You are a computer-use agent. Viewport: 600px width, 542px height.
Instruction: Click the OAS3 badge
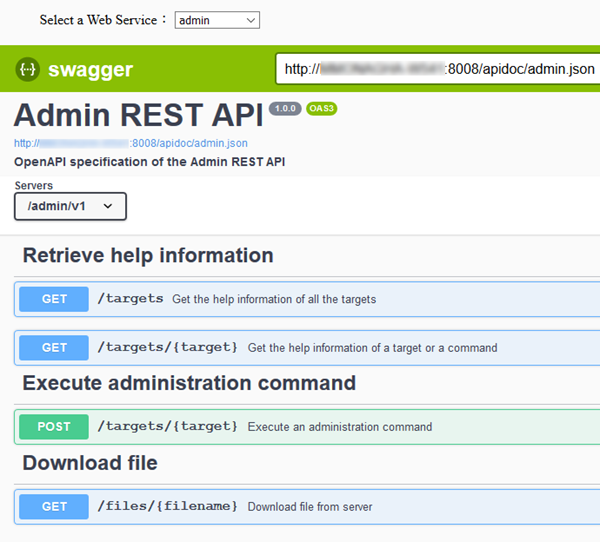[x=322, y=109]
